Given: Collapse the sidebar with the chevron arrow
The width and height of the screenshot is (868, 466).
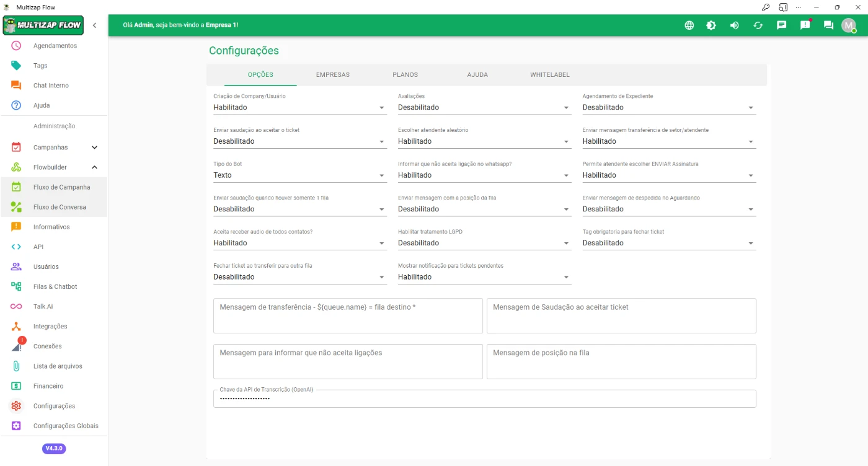Looking at the screenshot, I should 94,25.
